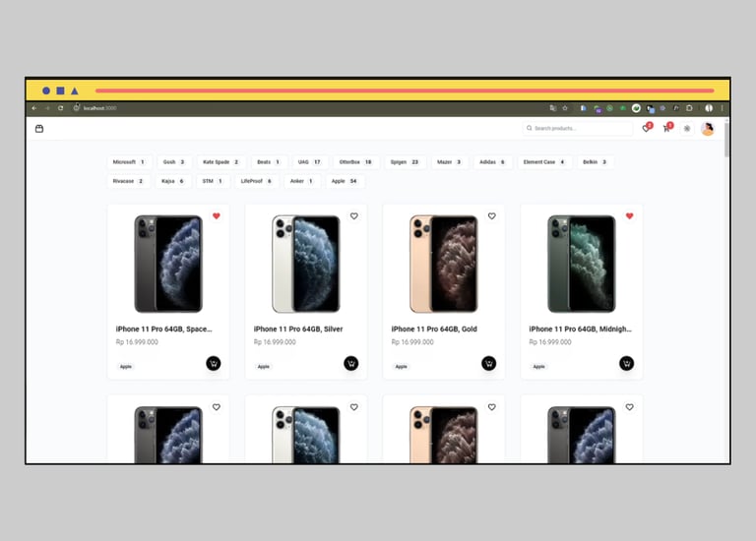Open iPhone 11 Pro 64GB, Gold title
This screenshot has width=756, height=541.
(434, 330)
